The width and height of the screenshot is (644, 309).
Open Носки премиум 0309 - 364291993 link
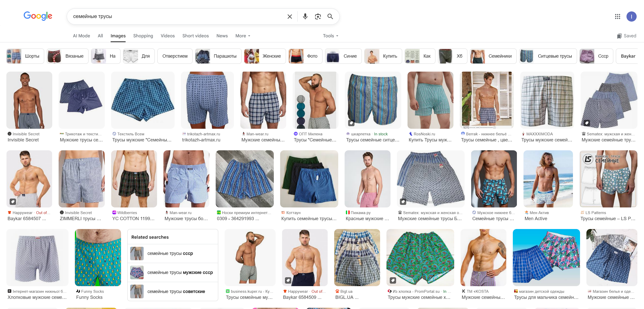pyautogui.click(x=238, y=219)
